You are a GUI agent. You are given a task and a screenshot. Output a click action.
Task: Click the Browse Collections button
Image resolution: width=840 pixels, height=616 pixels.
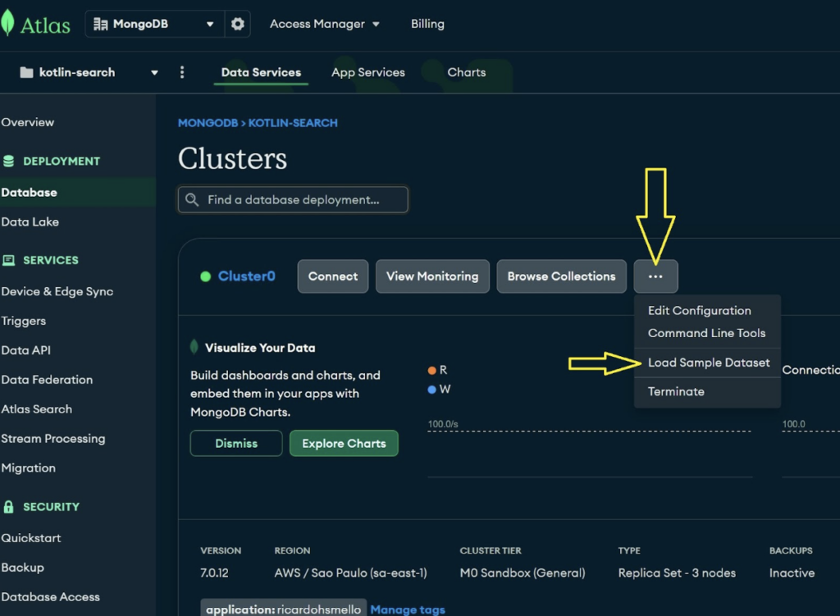561,276
